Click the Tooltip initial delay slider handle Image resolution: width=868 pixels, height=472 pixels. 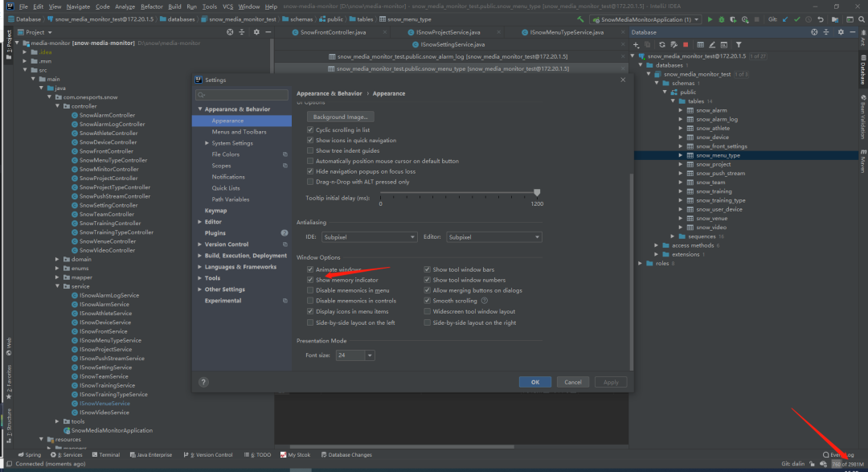(x=537, y=192)
